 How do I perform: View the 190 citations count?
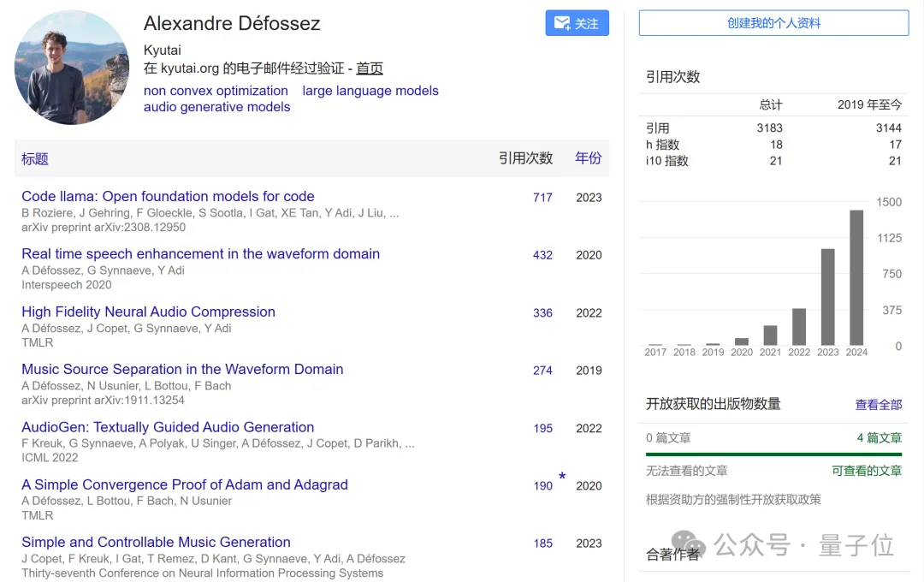[x=542, y=486]
